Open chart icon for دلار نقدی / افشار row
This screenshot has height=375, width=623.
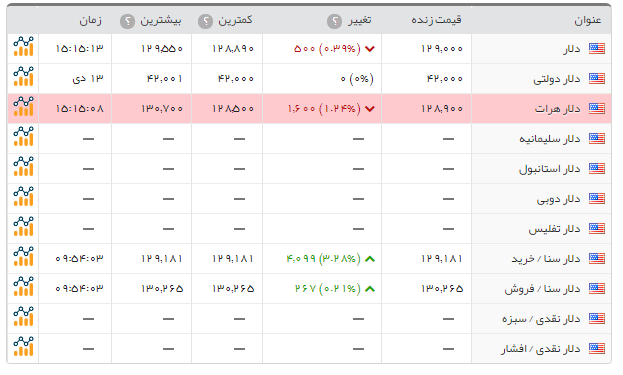tap(23, 346)
